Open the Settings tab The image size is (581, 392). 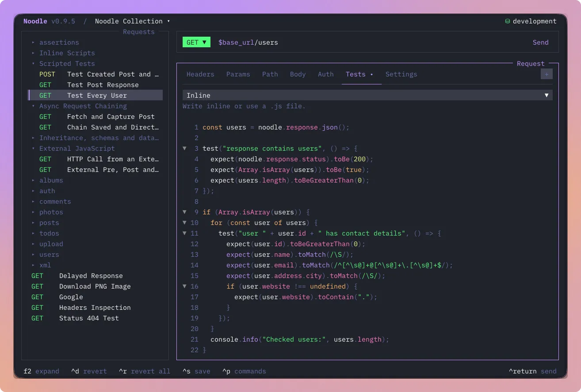click(x=401, y=74)
